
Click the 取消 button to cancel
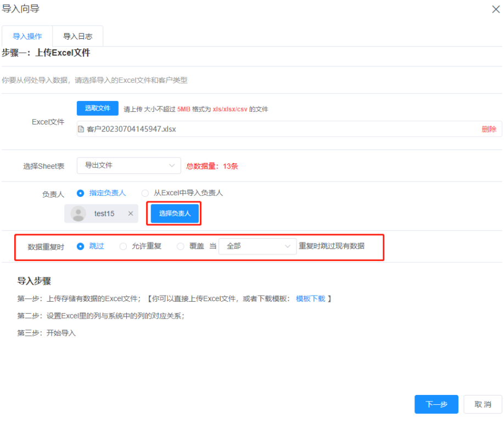click(482, 404)
